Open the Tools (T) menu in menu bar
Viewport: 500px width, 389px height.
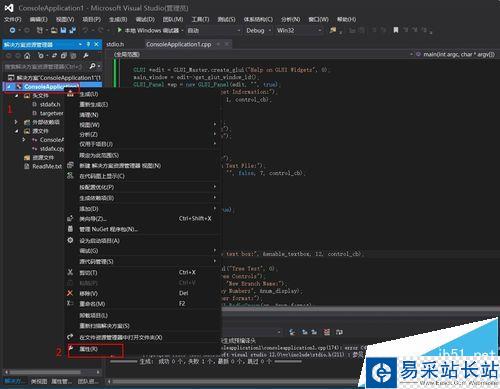click(x=200, y=19)
